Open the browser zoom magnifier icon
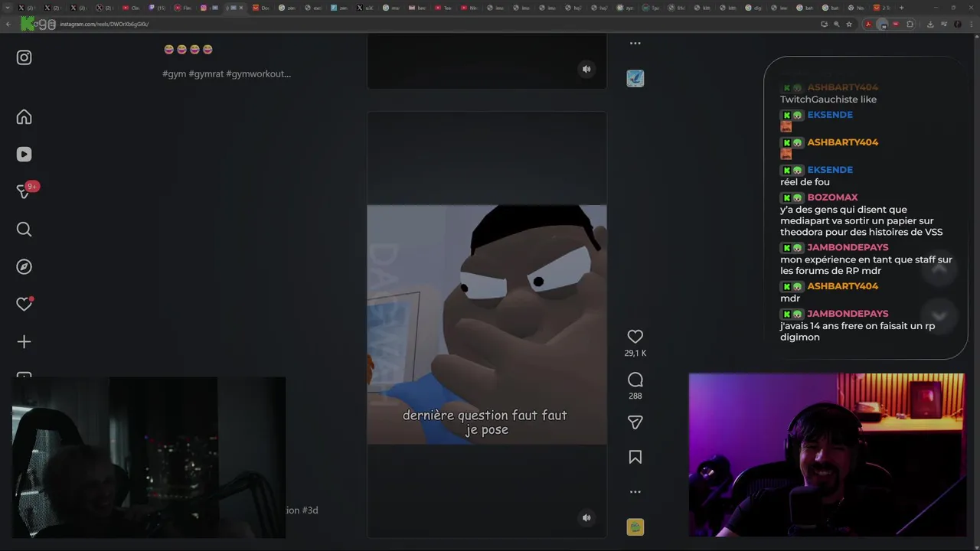This screenshot has height=551, width=980. tap(836, 24)
